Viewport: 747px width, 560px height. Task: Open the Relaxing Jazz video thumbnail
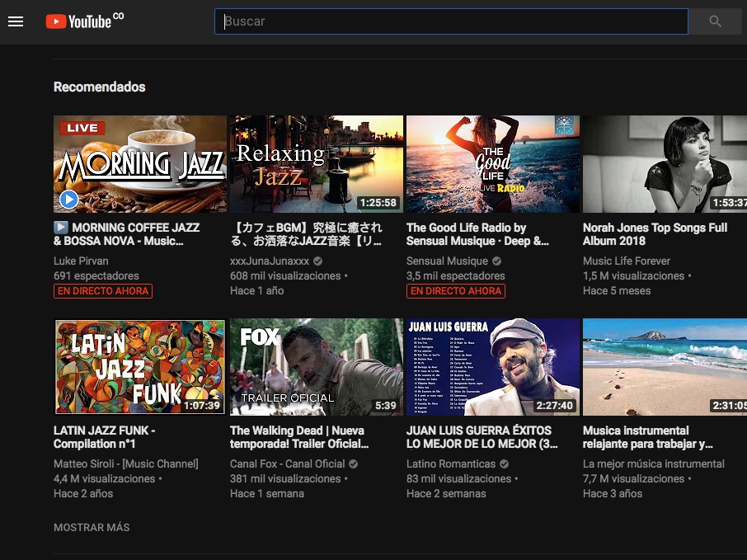coord(317,164)
